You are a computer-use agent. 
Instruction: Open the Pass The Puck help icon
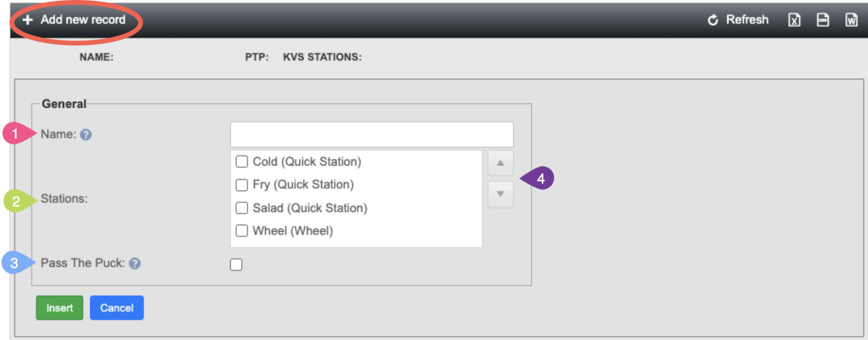pyautogui.click(x=135, y=264)
